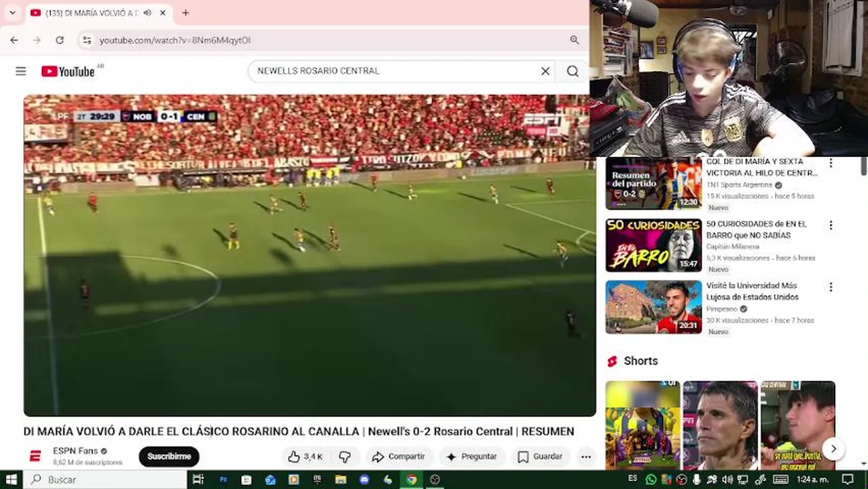
Task: Open OBS Studio from the taskbar
Action: (x=435, y=479)
